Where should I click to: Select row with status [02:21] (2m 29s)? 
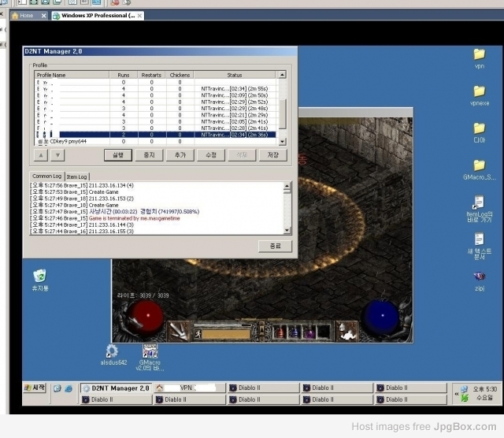pos(156,115)
